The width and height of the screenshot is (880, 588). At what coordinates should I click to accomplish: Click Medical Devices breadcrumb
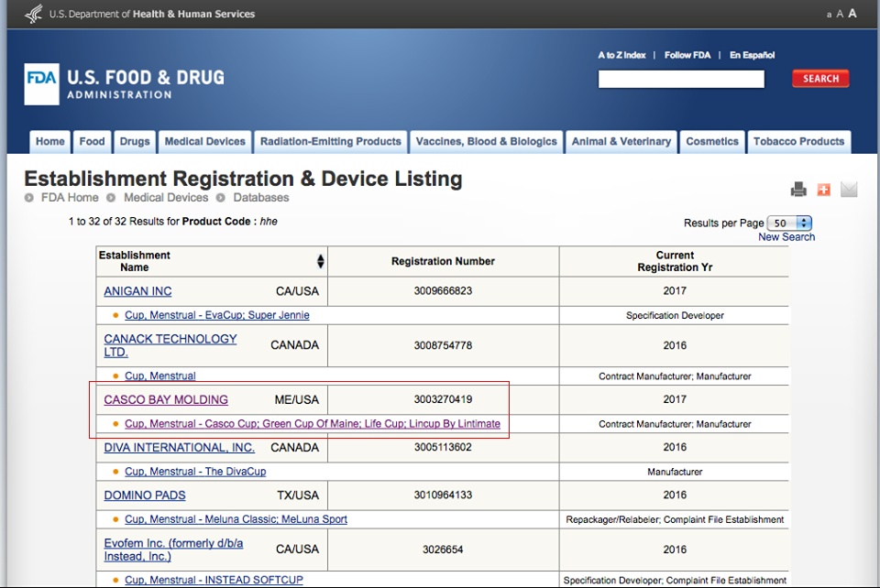tap(166, 198)
